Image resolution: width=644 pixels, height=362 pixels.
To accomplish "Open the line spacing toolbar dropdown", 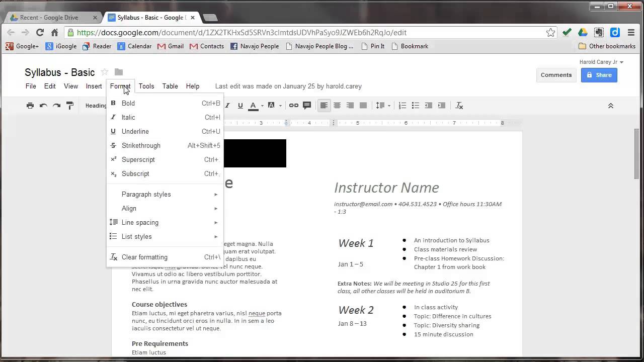I will [x=383, y=106].
